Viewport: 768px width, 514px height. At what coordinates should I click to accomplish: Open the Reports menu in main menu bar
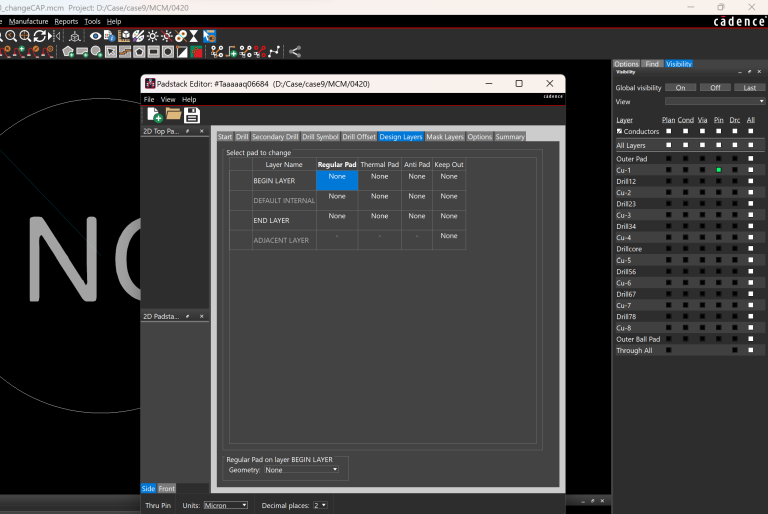(x=66, y=21)
